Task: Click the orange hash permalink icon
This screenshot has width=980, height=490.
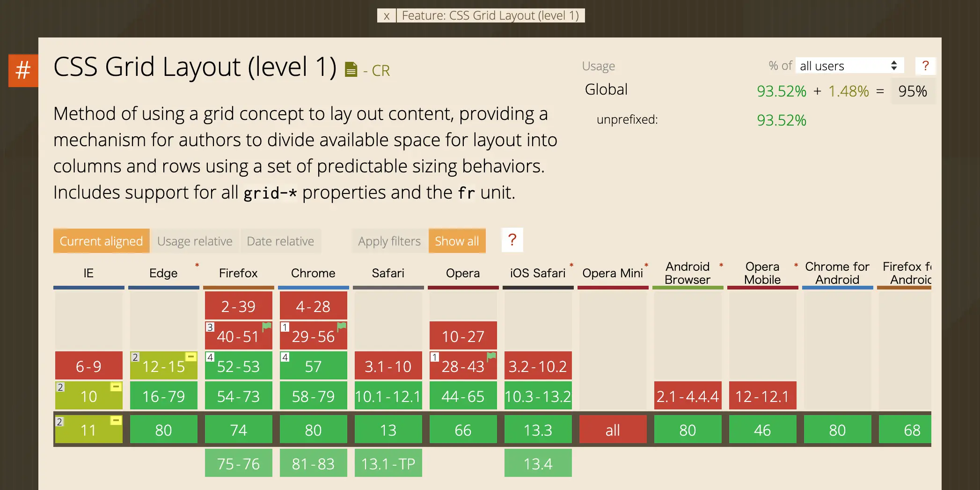Action: coord(23,71)
